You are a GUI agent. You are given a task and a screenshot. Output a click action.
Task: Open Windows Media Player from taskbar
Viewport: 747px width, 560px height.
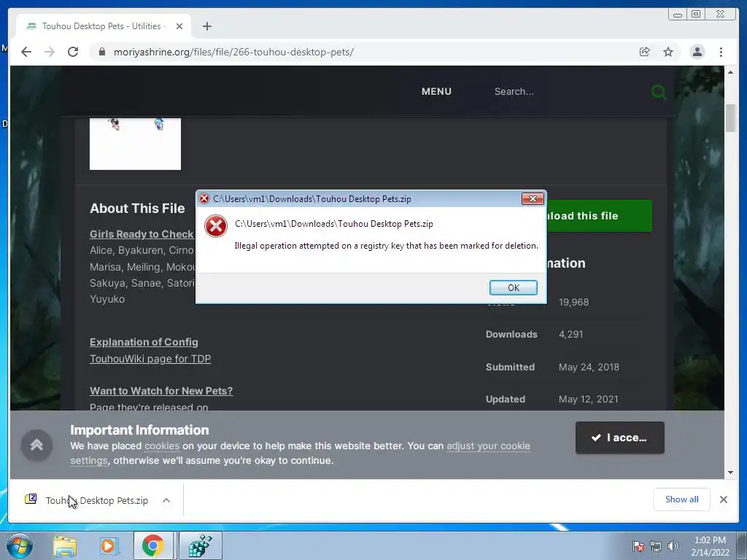pos(109,546)
